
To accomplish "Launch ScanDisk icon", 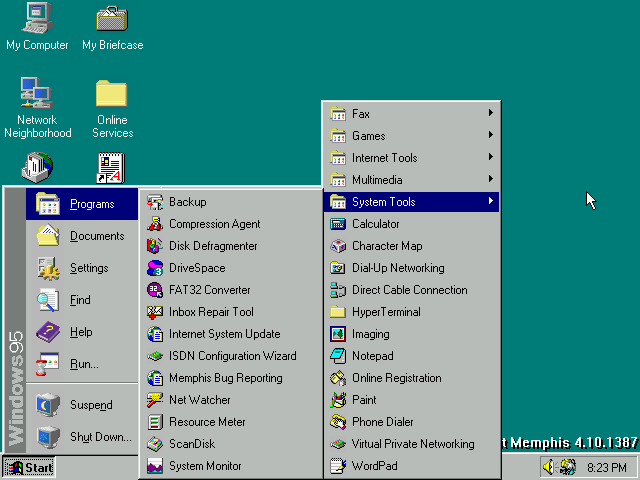I will point(155,444).
